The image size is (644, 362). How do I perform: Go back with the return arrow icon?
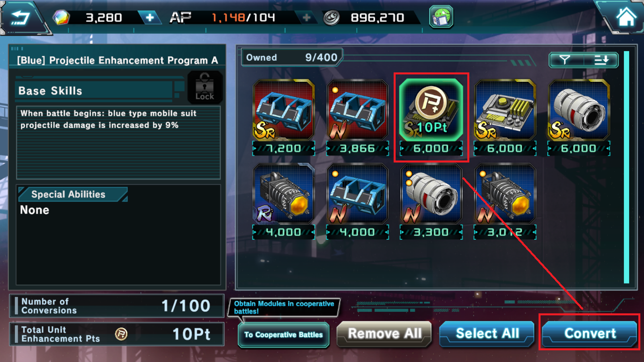tap(20, 17)
